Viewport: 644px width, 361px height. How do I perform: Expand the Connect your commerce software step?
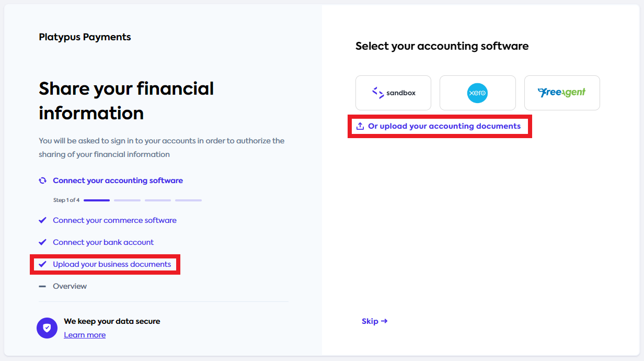(x=114, y=220)
